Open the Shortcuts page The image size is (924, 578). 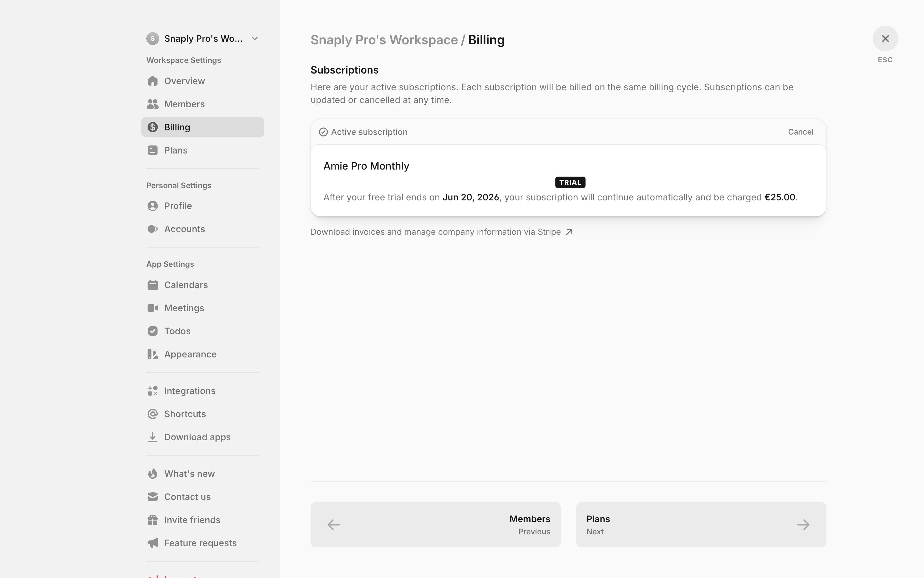point(203,414)
